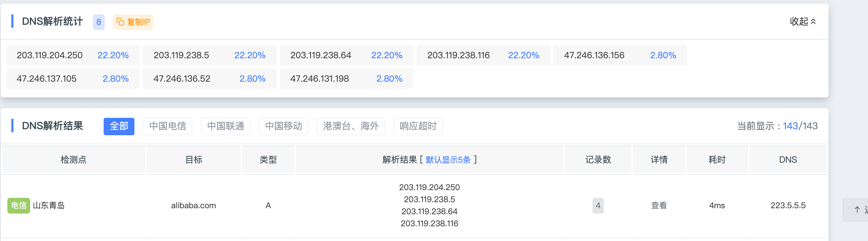
Task: Collapse the DNS statistics panel
Action: 802,22
